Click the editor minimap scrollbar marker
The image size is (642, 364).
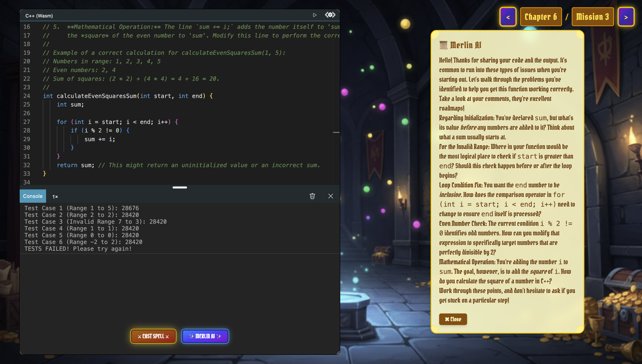pos(336,132)
